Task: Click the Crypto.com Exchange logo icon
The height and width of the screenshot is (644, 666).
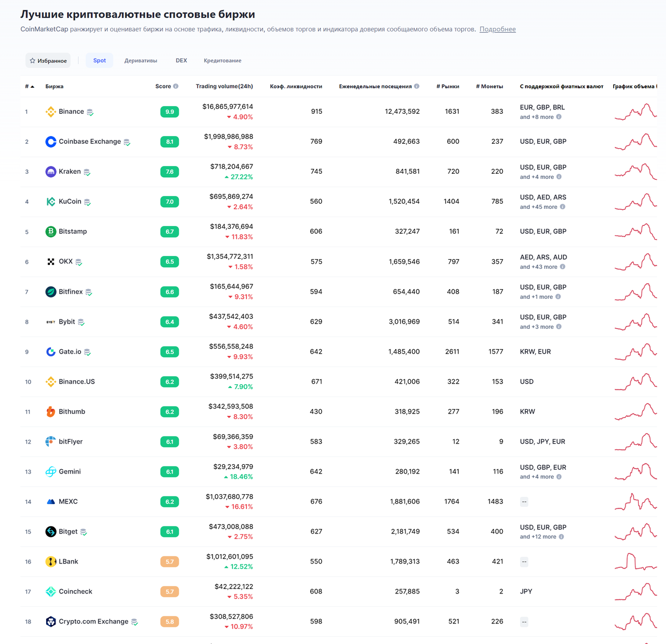Action: pyautogui.click(x=51, y=621)
